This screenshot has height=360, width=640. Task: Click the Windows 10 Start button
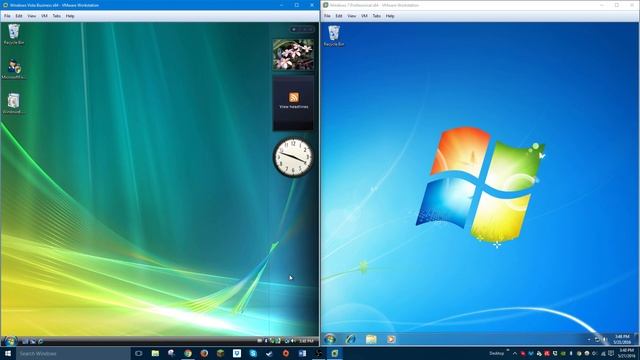tap(8, 353)
